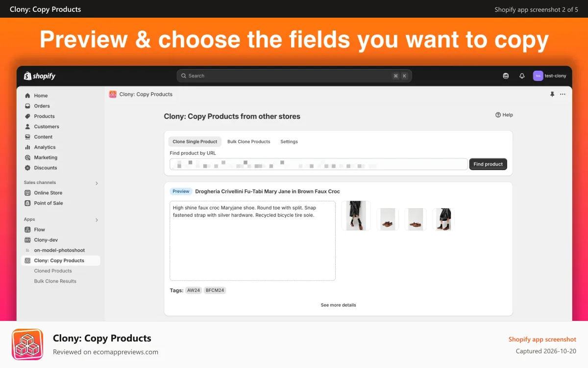This screenshot has width=588, height=368.
Task: Select the AW24 tag
Action: [194, 290]
